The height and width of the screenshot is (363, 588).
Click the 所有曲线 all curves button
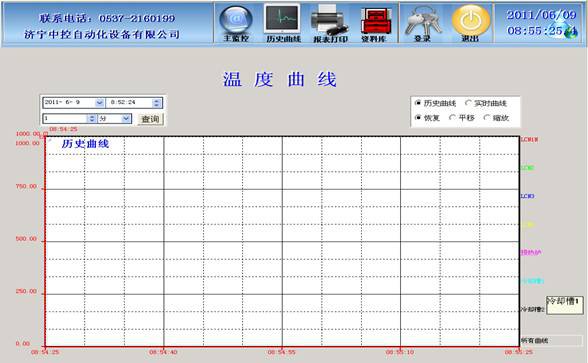[x=551, y=340]
